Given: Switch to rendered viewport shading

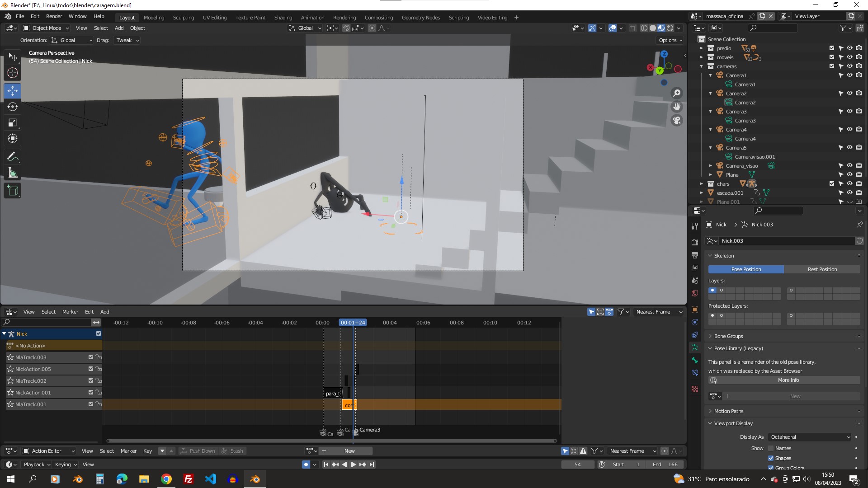Looking at the screenshot, I should [670, 28].
